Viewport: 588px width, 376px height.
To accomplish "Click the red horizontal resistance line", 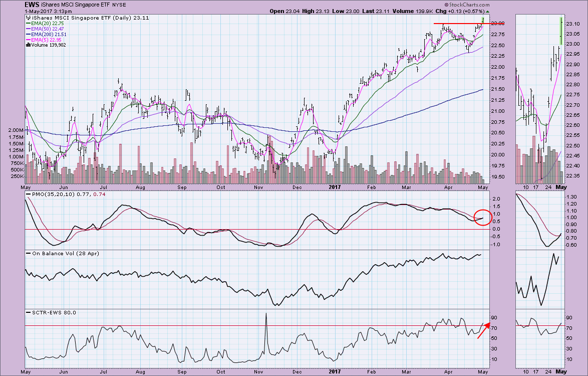I will tap(461, 24).
